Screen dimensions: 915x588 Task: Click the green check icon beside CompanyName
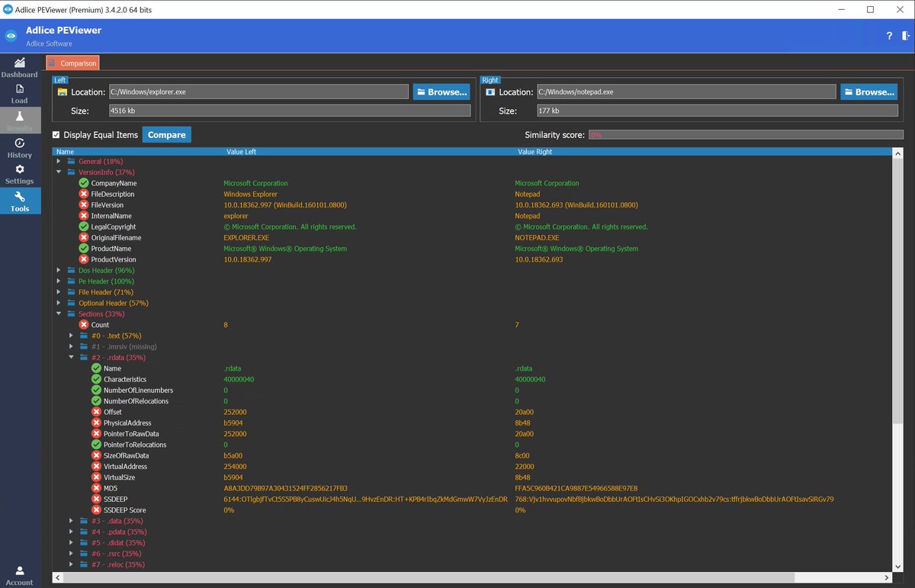[x=84, y=183]
